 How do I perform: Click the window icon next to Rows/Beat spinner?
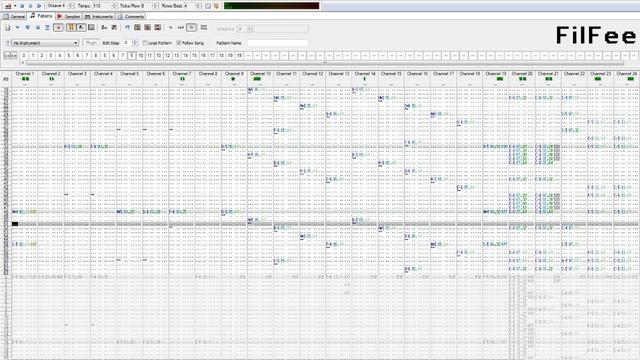coord(208,6)
